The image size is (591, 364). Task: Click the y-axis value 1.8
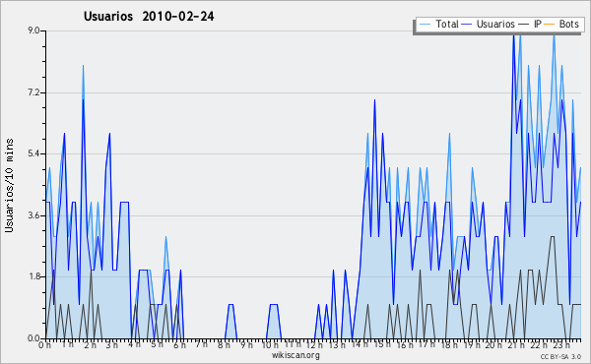(x=34, y=276)
